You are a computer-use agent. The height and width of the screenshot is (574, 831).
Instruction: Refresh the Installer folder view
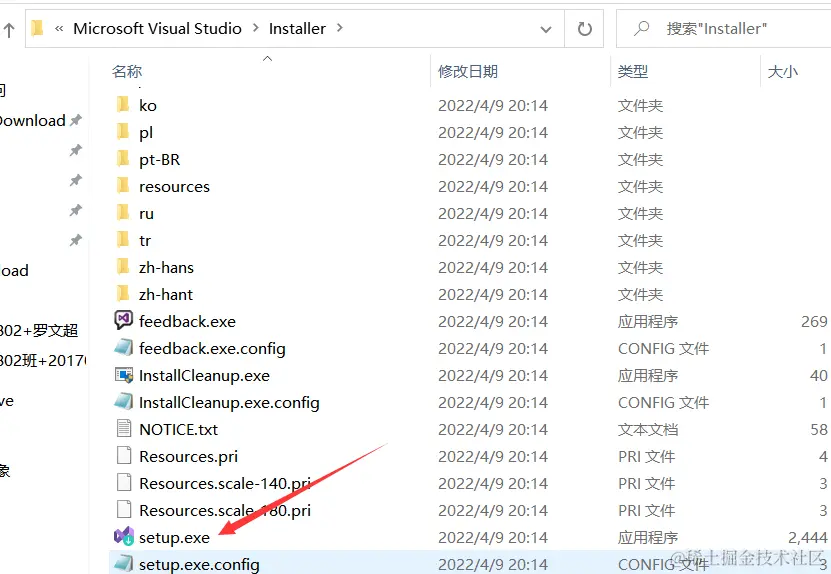(x=584, y=29)
